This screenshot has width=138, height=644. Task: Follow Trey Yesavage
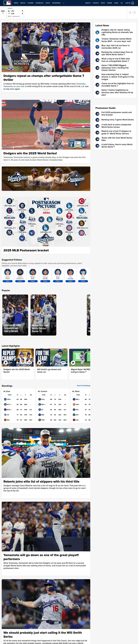70,281
